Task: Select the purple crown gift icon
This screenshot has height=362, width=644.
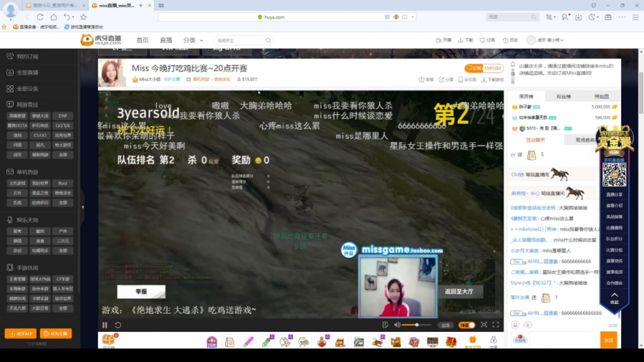Action: [x=211, y=341]
